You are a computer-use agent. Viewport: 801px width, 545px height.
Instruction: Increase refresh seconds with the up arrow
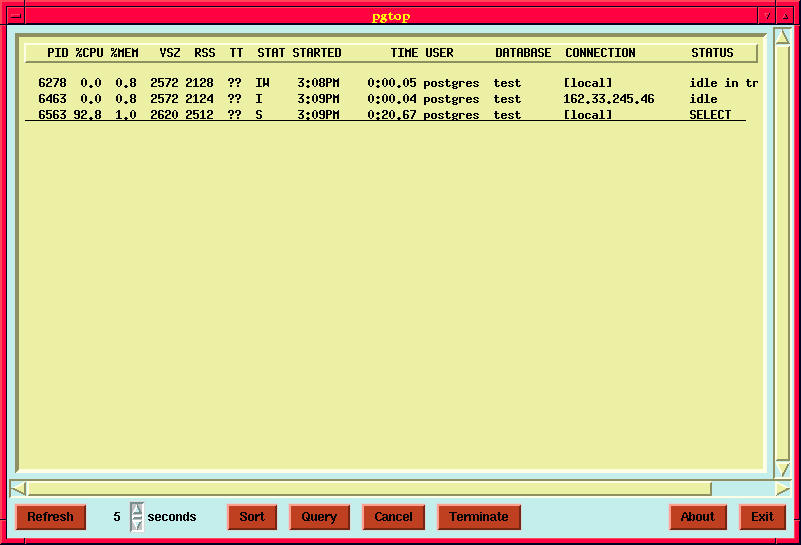(137, 510)
